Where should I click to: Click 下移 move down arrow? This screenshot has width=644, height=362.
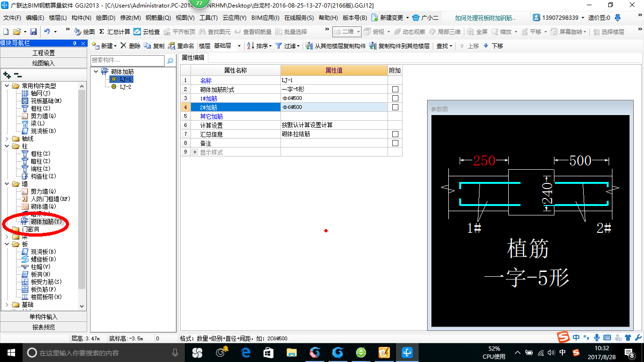tap(493, 46)
